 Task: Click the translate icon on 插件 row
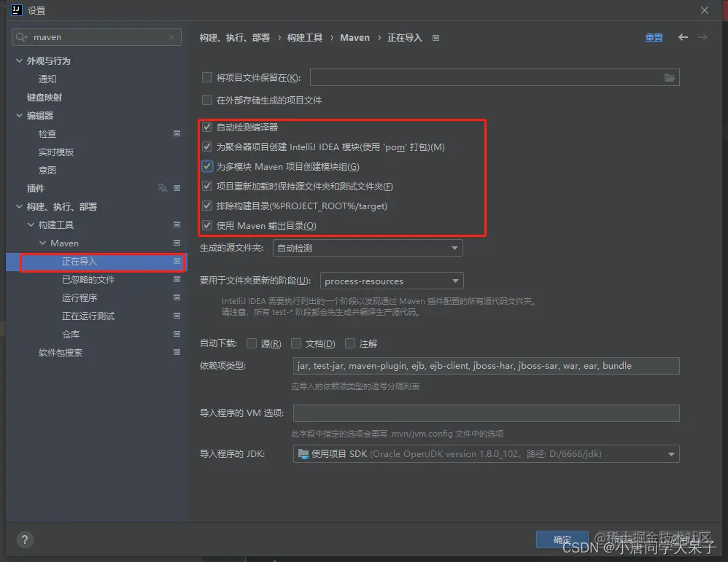162,188
